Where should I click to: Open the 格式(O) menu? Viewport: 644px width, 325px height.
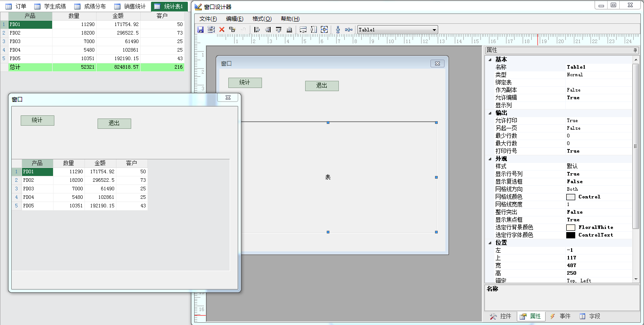pos(262,19)
